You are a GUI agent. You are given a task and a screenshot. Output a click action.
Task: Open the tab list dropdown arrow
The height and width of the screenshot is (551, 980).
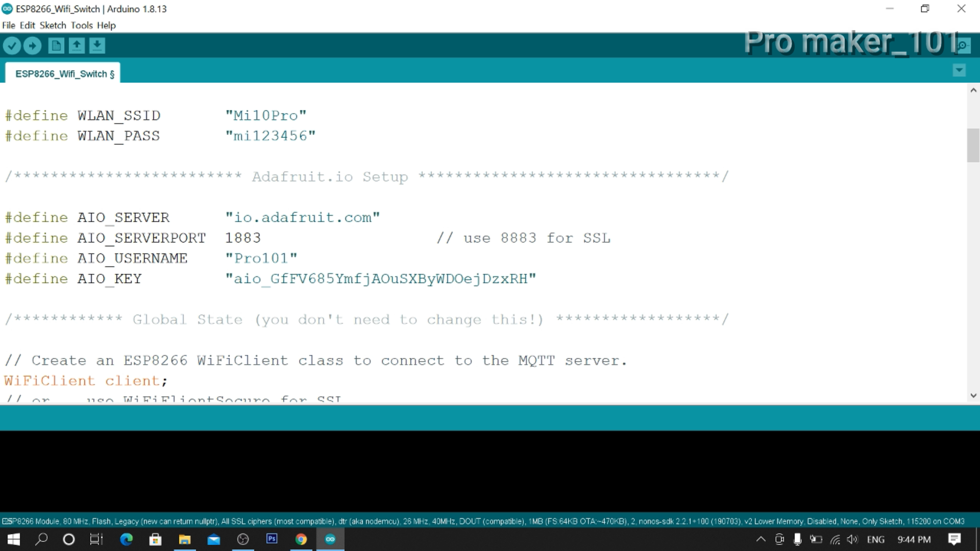click(959, 70)
